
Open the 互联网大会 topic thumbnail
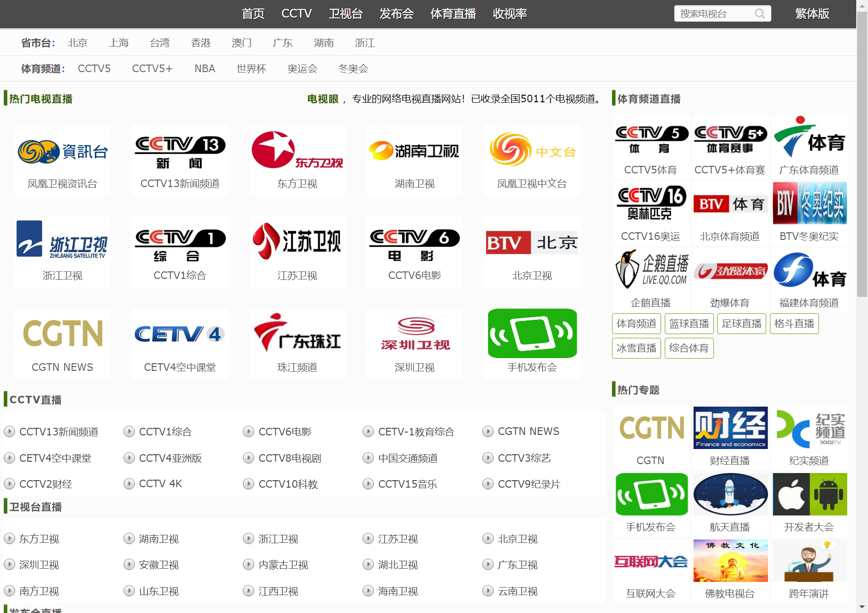[651, 561]
